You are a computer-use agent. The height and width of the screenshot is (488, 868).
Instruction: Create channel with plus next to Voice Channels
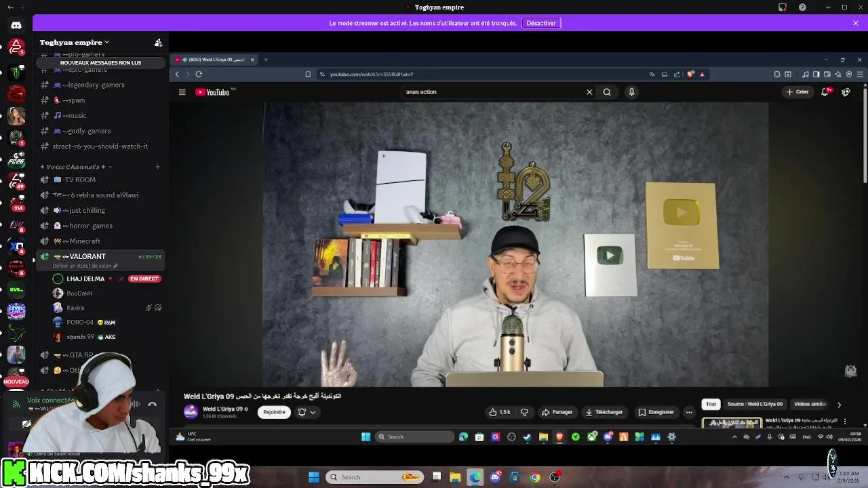158,167
